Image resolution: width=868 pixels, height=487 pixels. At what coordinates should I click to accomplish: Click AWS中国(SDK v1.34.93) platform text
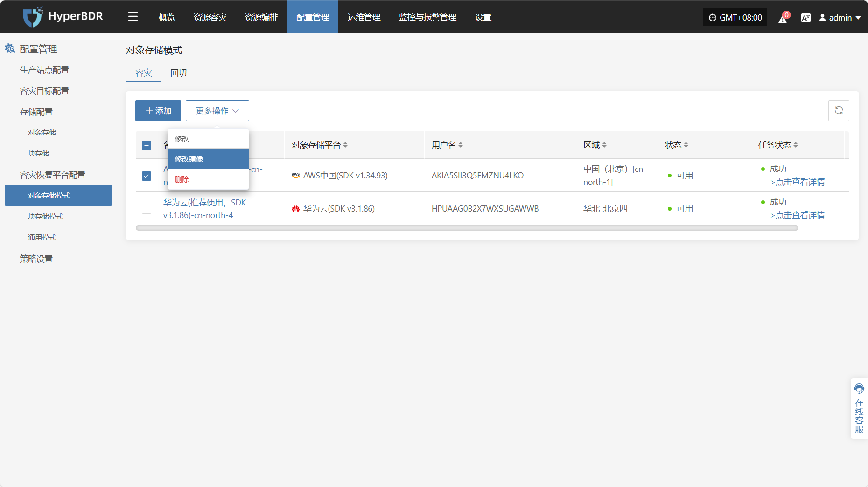345,176
